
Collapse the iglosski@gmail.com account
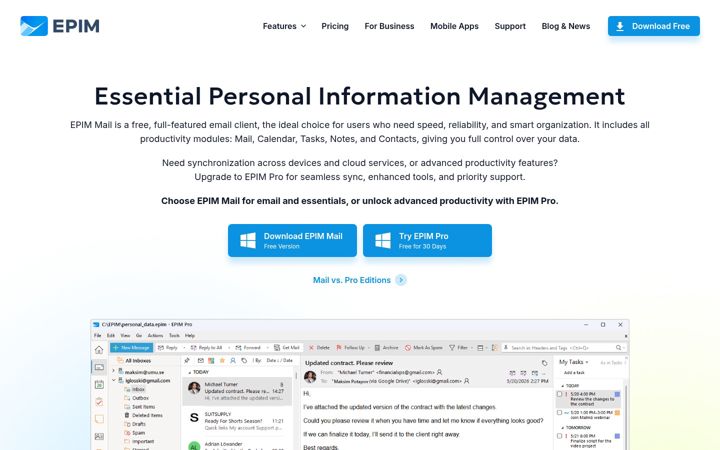point(114,380)
